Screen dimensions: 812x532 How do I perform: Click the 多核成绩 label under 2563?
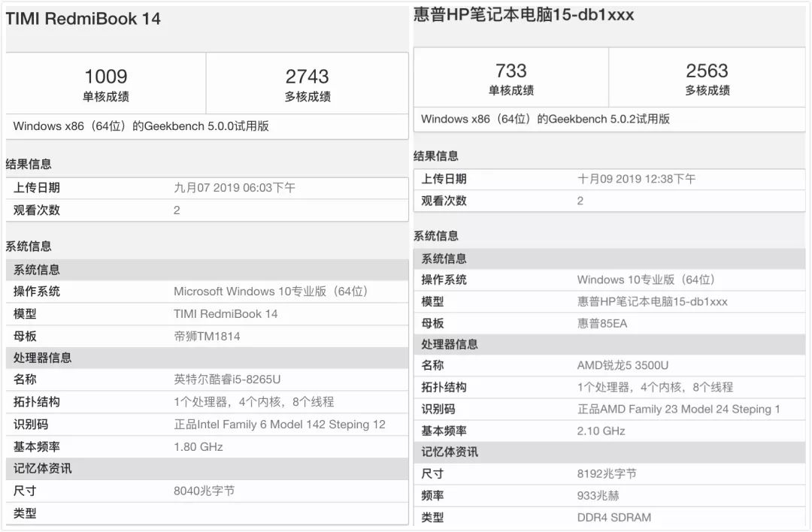click(x=707, y=91)
